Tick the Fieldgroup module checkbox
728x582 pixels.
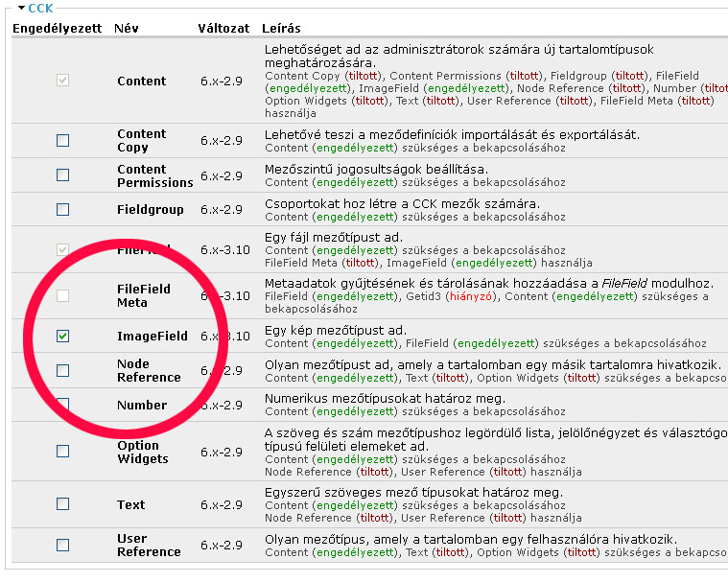[x=62, y=209]
